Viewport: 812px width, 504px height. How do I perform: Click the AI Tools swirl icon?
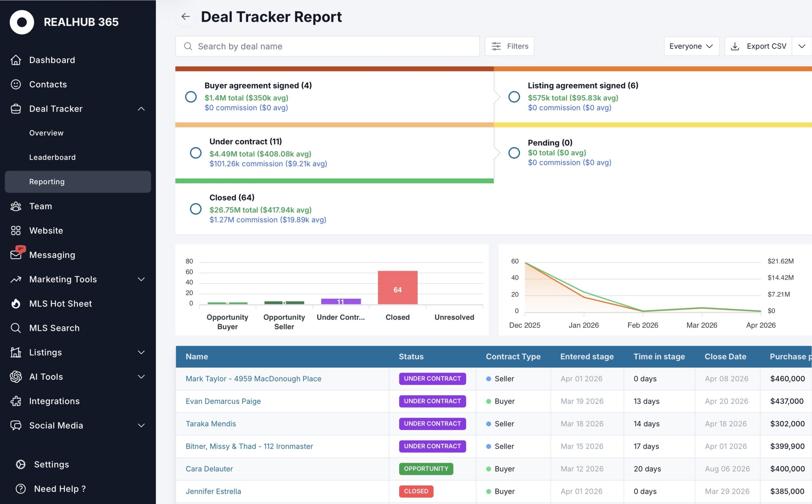click(x=16, y=377)
